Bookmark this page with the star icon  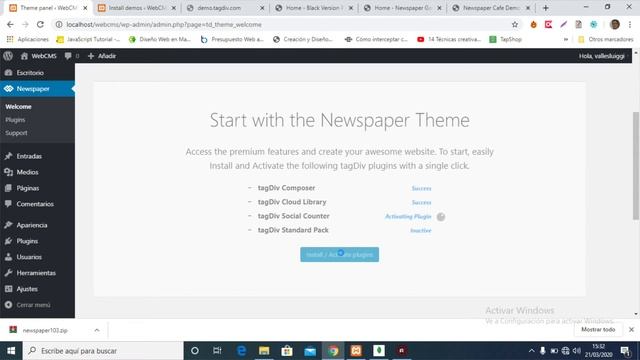click(x=515, y=24)
